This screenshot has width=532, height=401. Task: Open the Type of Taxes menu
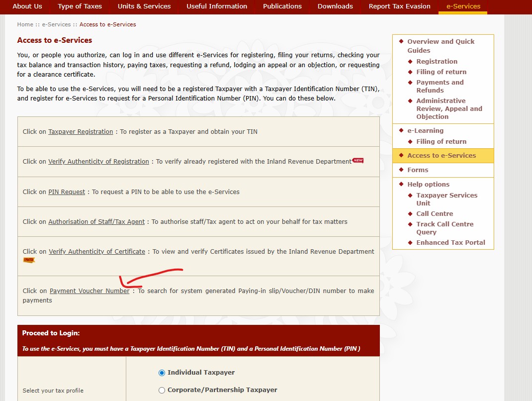click(80, 6)
